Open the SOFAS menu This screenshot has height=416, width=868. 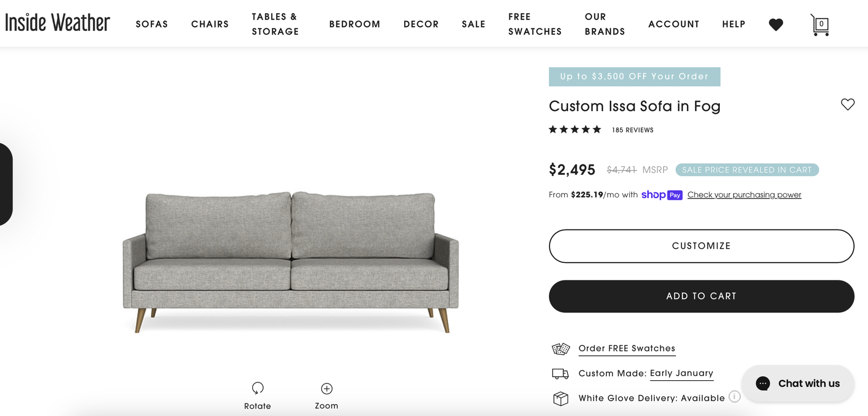[x=152, y=24]
